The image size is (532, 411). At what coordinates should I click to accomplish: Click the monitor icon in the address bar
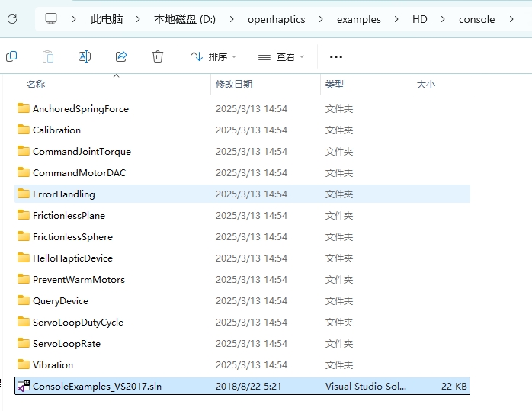coord(51,19)
